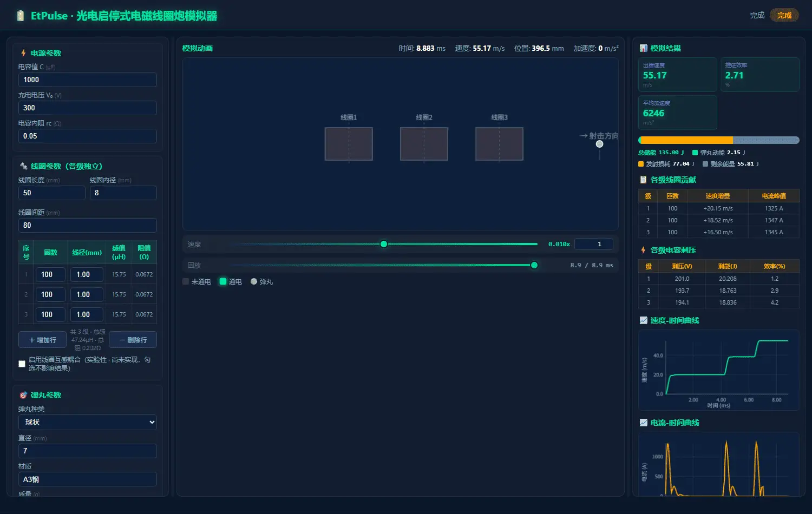The height and width of the screenshot is (514, 812).
Task: Click the 材质 input showing A3钢
Action: tap(88, 479)
